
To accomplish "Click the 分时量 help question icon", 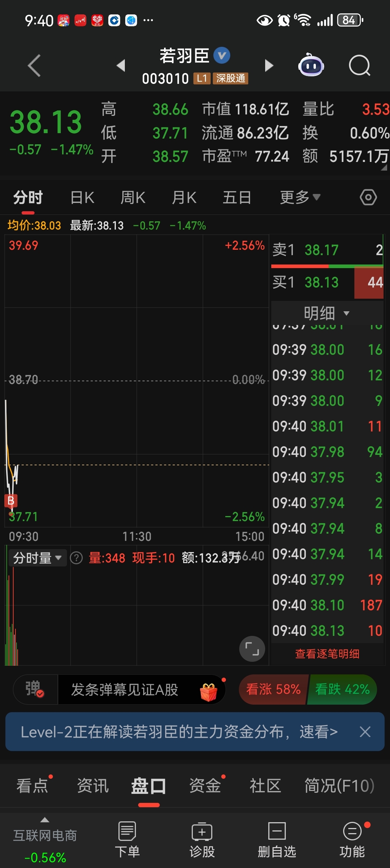I will pos(76,558).
